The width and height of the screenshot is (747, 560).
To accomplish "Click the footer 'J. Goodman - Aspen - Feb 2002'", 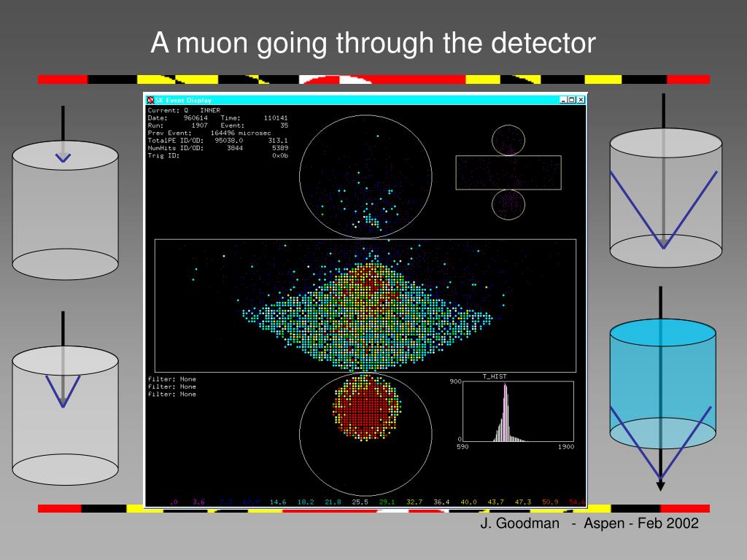I will pyautogui.click(x=589, y=524).
